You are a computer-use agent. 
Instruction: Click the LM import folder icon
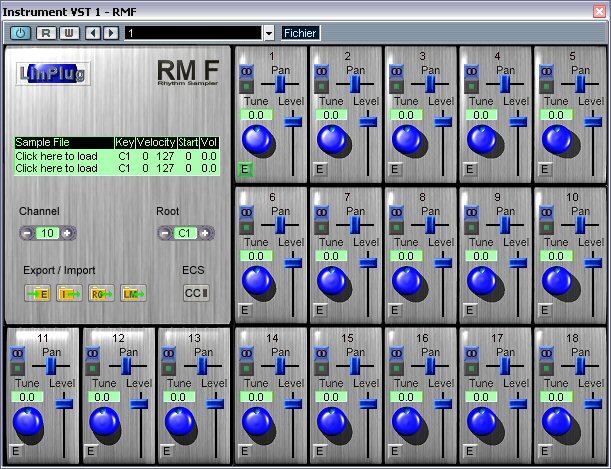click(133, 293)
